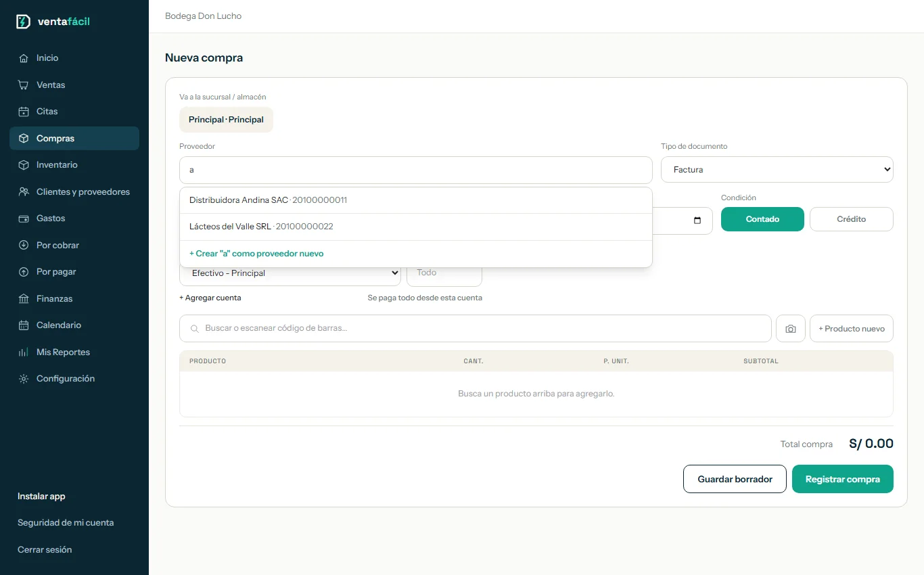Screen dimensions: 924x575
Task: Open the Tipo de documento dropdown
Action: (777, 170)
